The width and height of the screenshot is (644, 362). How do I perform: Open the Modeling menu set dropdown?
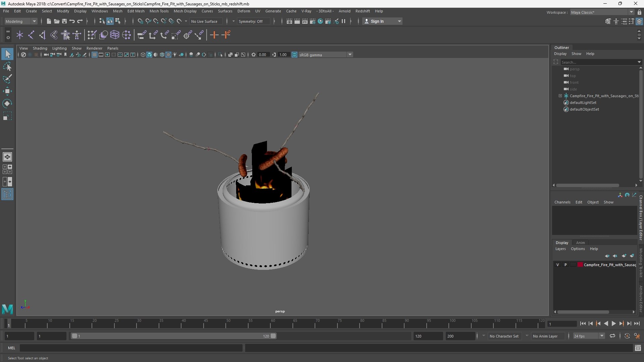point(21,21)
